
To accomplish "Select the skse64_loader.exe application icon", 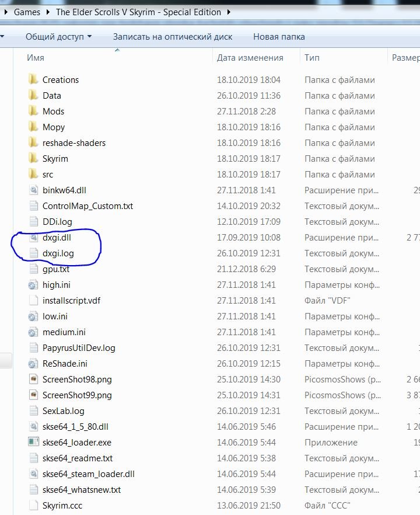I will (x=33, y=442).
